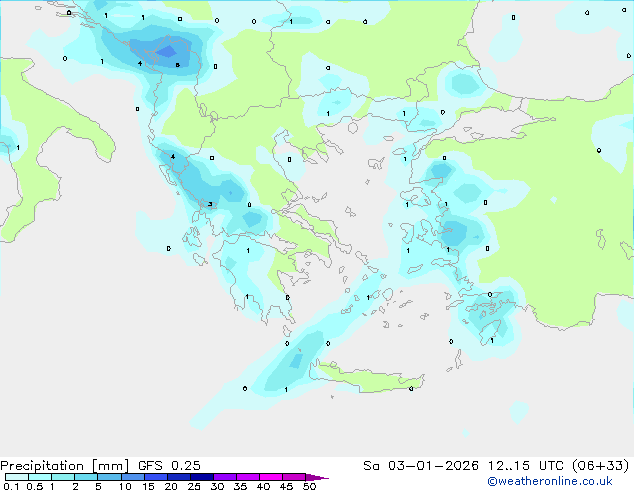This screenshot has width=634, height=490.
Task: Click the 0.1–0.5 mm palest legend swatch
Action: [17, 477]
